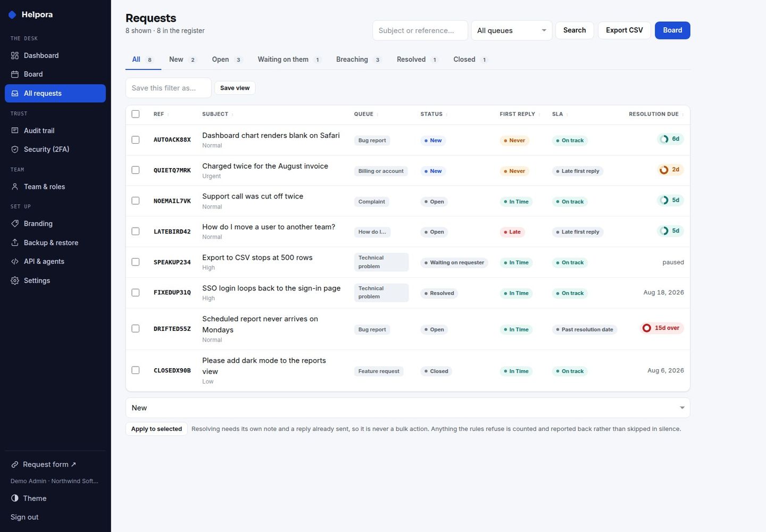Viewport: 766px width, 532px height.
Task: Open the bulk status dropdown showing New
Action: (x=407, y=408)
